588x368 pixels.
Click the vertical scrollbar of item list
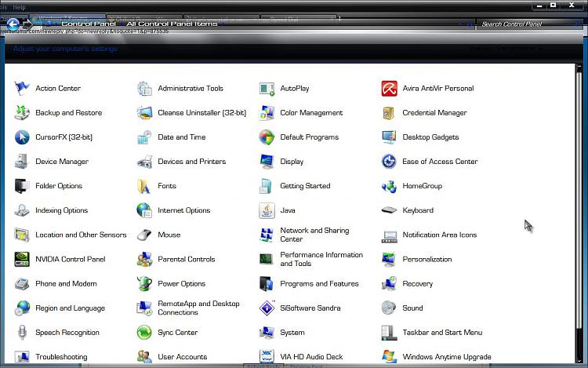click(579, 214)
